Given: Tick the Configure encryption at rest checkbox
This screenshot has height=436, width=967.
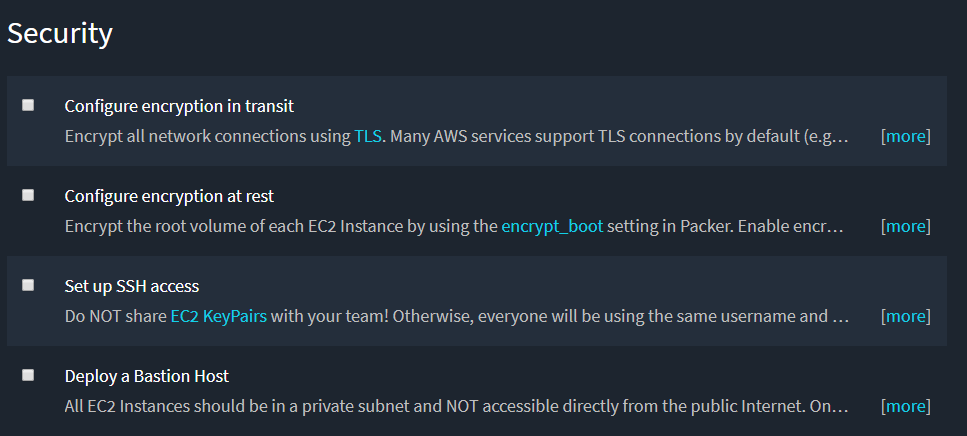Looking at the screenshot, I should click(x=28, y=195).
